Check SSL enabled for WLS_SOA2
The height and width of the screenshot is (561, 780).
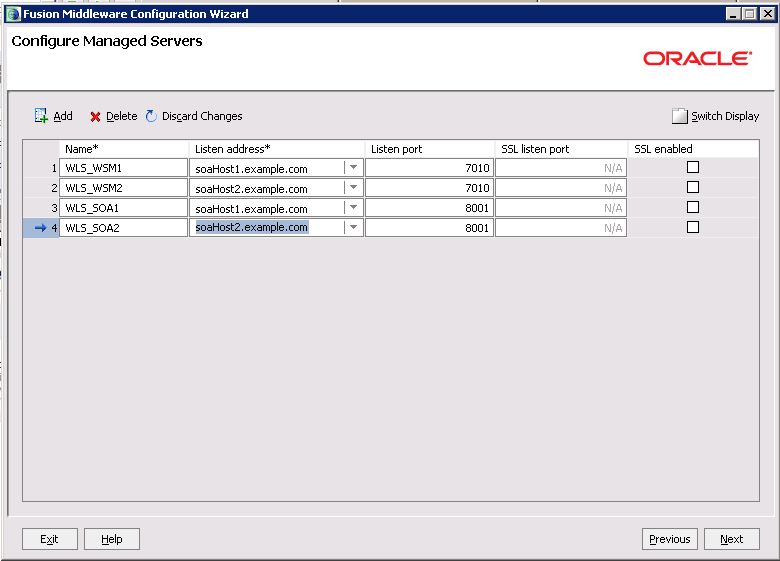(692, 228)
